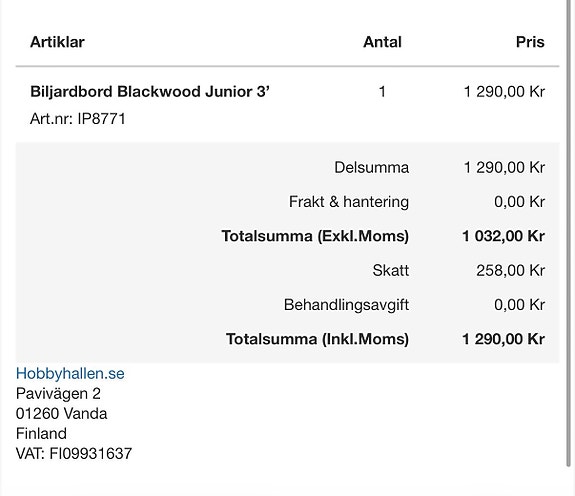Click the Frakt & hantering label
The image size is (575, 496).
349,202
